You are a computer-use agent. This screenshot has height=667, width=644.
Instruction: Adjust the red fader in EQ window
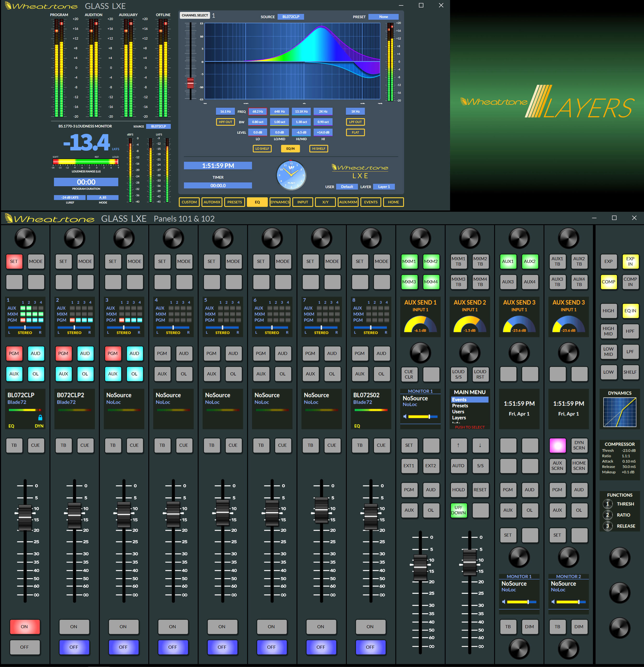pyautogui.click(x=190, y=83)
